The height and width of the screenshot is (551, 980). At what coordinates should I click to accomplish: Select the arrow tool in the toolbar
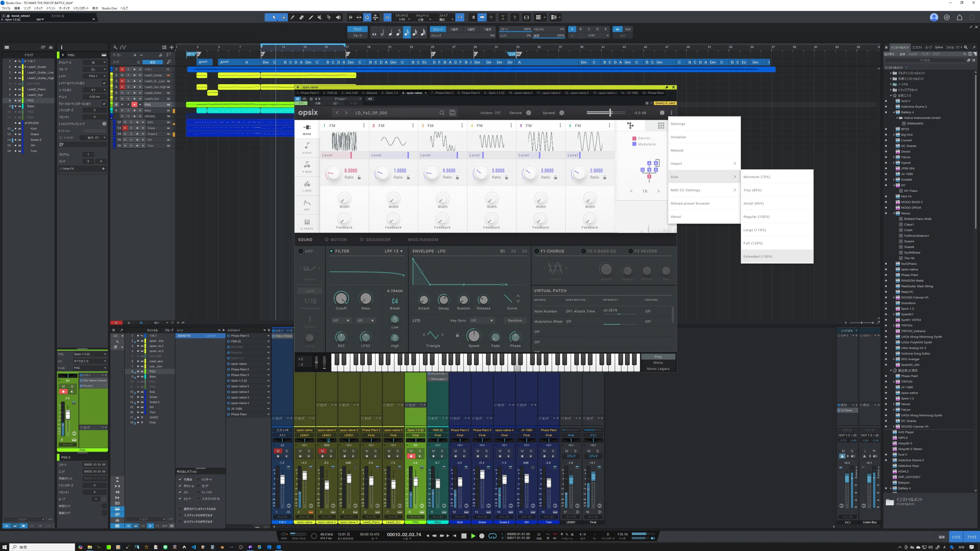click(x=274, y=17)
